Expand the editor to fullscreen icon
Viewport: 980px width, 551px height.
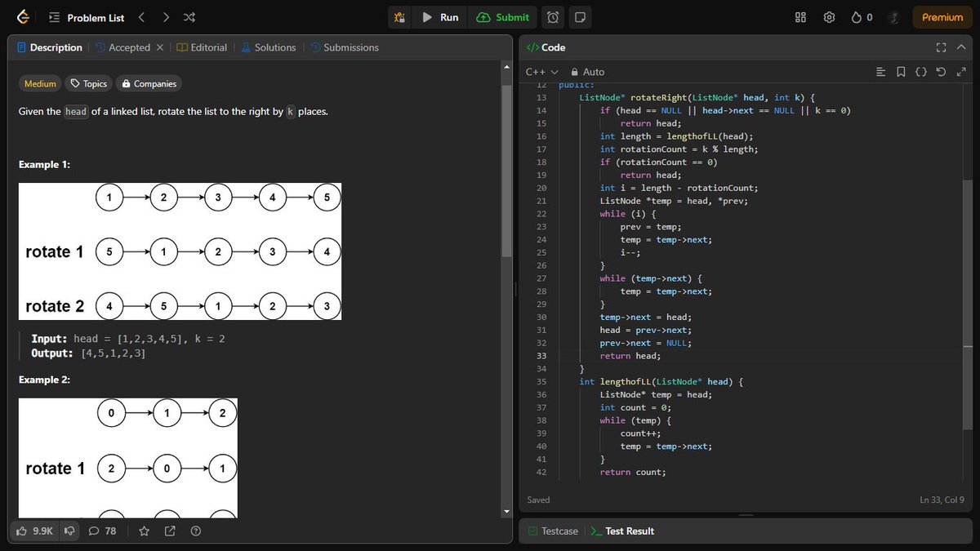pos(960,72)
